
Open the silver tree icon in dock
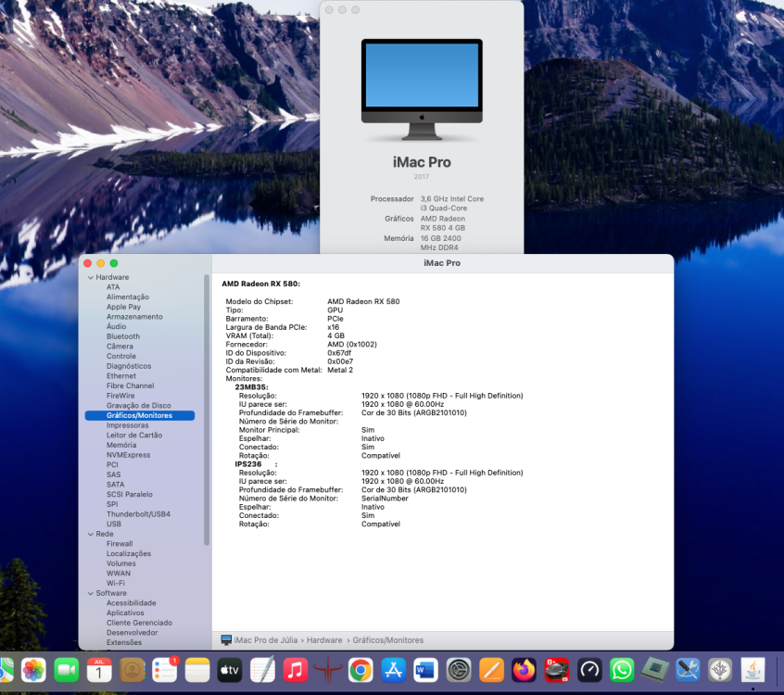point(720,670)
